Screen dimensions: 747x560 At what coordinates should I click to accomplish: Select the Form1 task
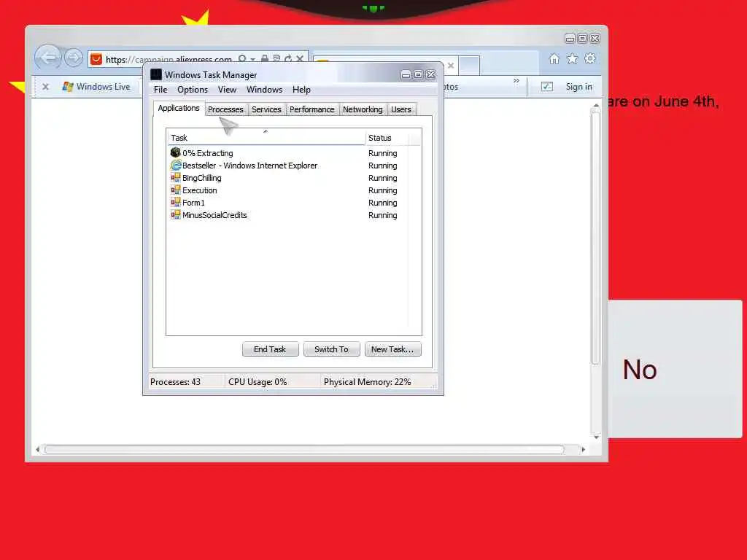[x=287, y=203]
